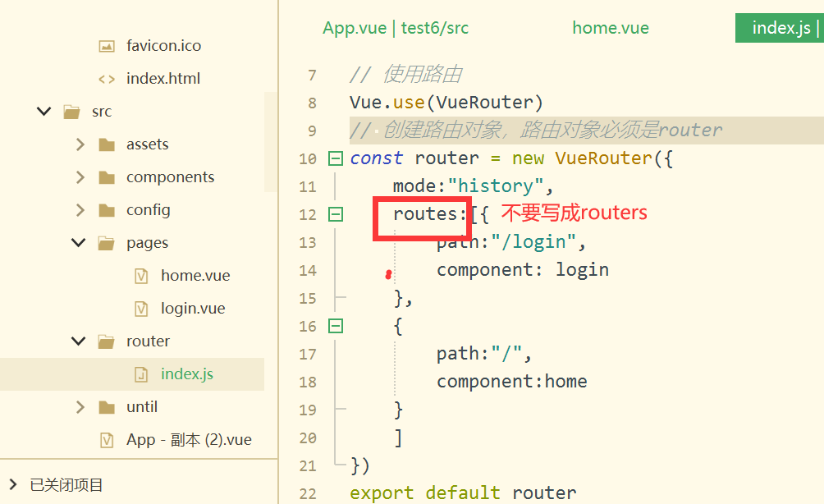Click the 使用路由 comment on line 7

coord(405,75)
